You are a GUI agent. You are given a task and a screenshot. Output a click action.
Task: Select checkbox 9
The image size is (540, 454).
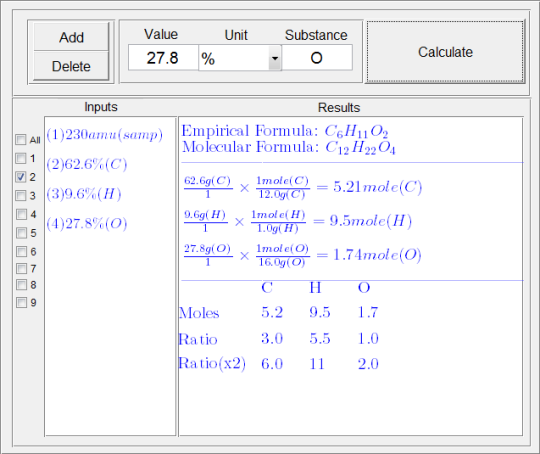click(21, 302)
